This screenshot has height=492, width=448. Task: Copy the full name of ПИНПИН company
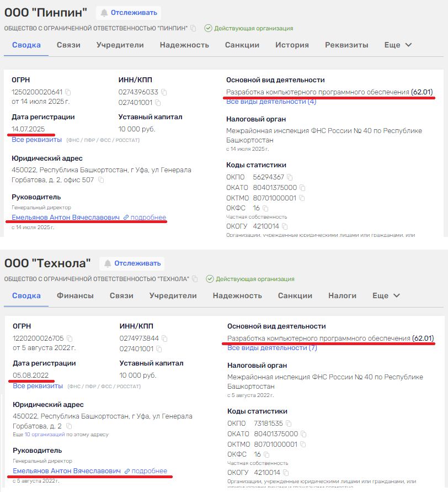tap(193, 28)
